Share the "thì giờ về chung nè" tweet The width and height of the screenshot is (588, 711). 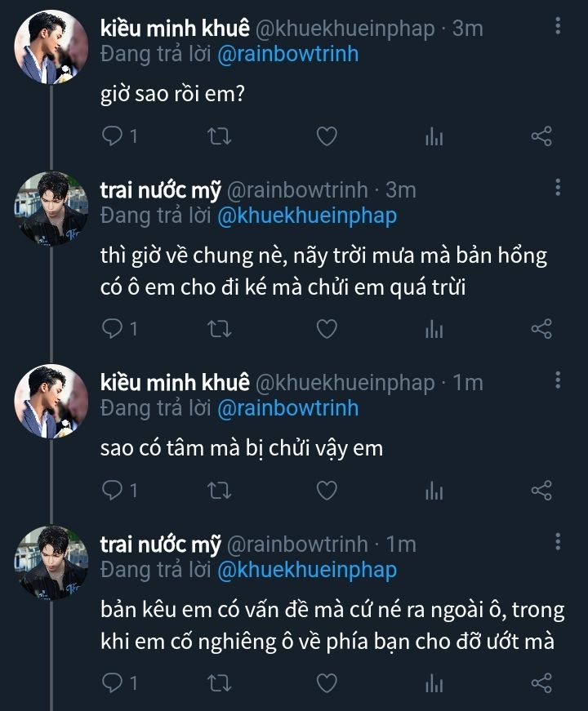pos(541,329)
